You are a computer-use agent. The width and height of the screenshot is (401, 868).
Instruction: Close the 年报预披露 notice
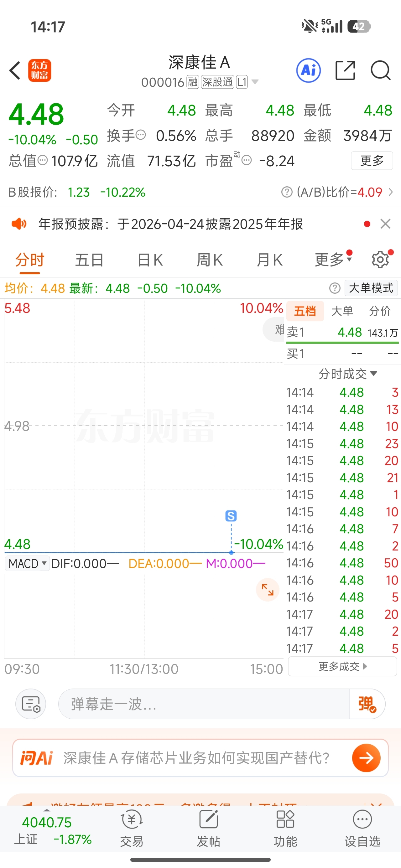(385, 224)
